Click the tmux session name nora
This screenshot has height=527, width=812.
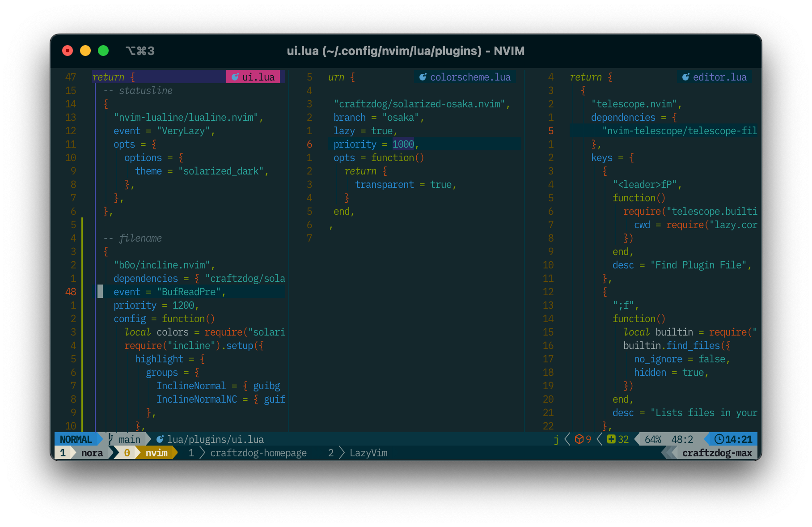[92, 453]
